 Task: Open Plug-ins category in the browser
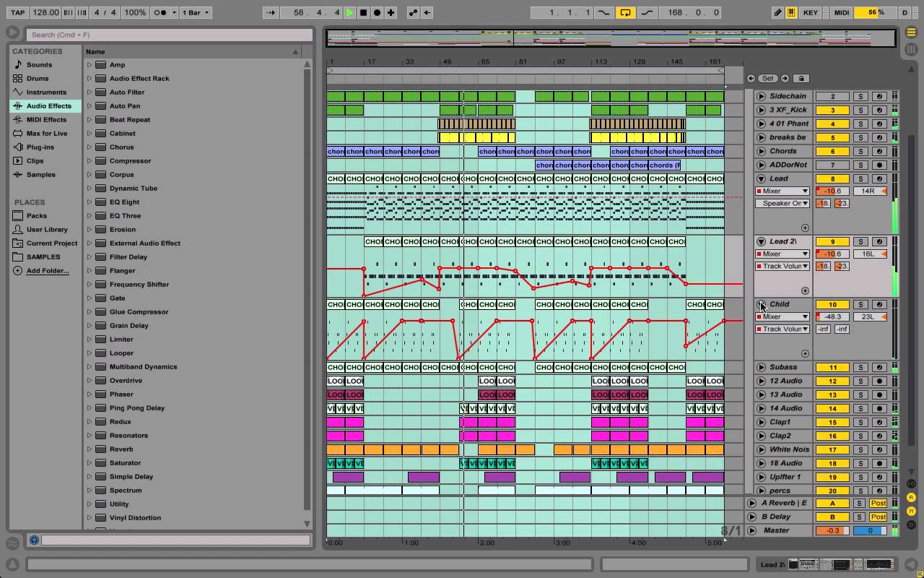pos(40,147)
